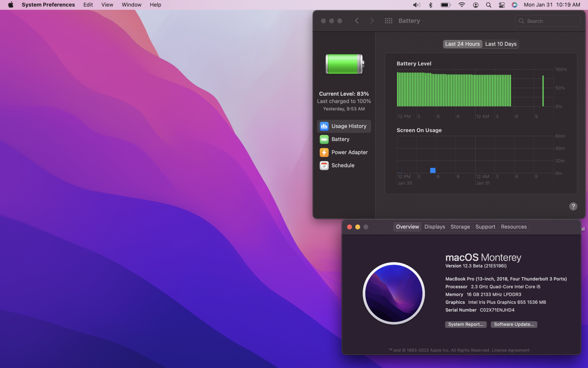Click the Wi-Fi status icon
The height and width of the screenshot is (368, 588).
(462, 5)
